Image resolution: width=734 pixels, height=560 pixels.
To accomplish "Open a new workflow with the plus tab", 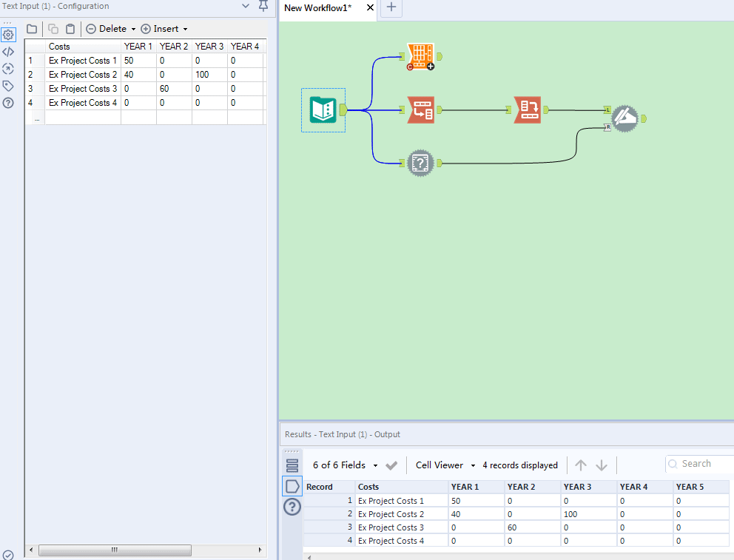I will (391, 9).
